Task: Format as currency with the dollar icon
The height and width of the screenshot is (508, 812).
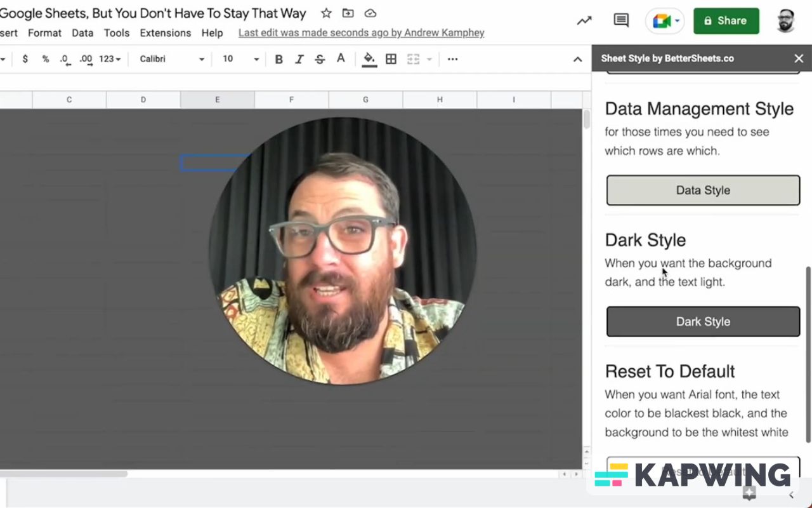Action: click(25, 59)
